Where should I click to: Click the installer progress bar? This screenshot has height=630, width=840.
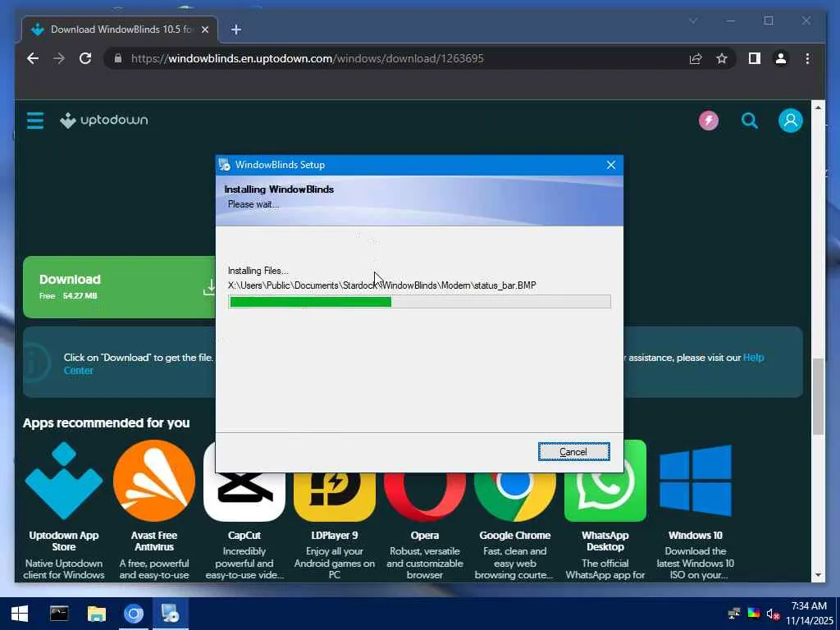click(419, 302)
